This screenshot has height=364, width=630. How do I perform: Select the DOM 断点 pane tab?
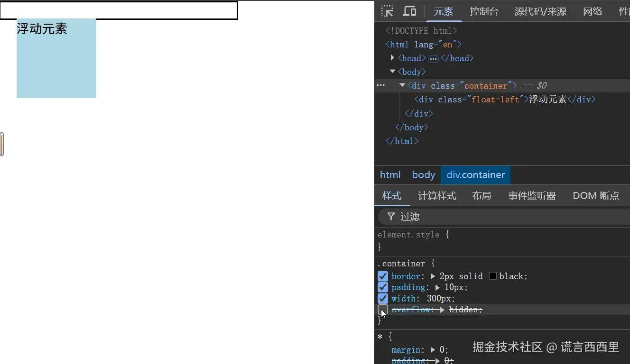pos(596,196)
